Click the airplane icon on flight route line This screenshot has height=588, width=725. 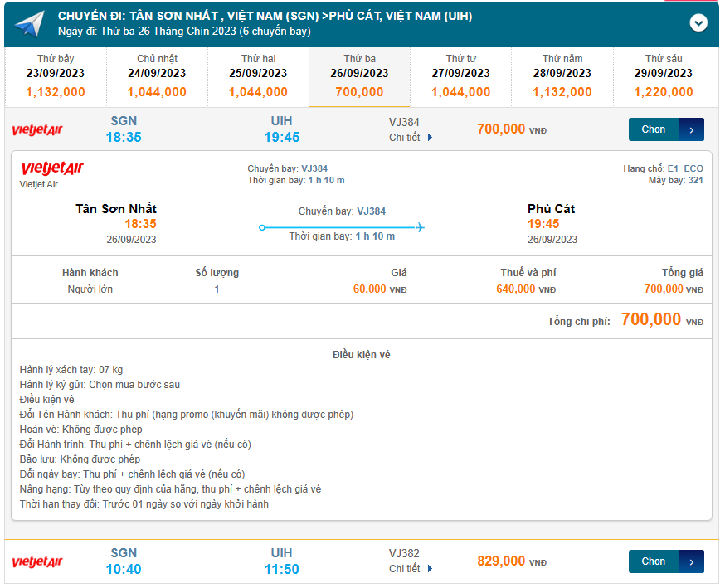click(419, 227)
